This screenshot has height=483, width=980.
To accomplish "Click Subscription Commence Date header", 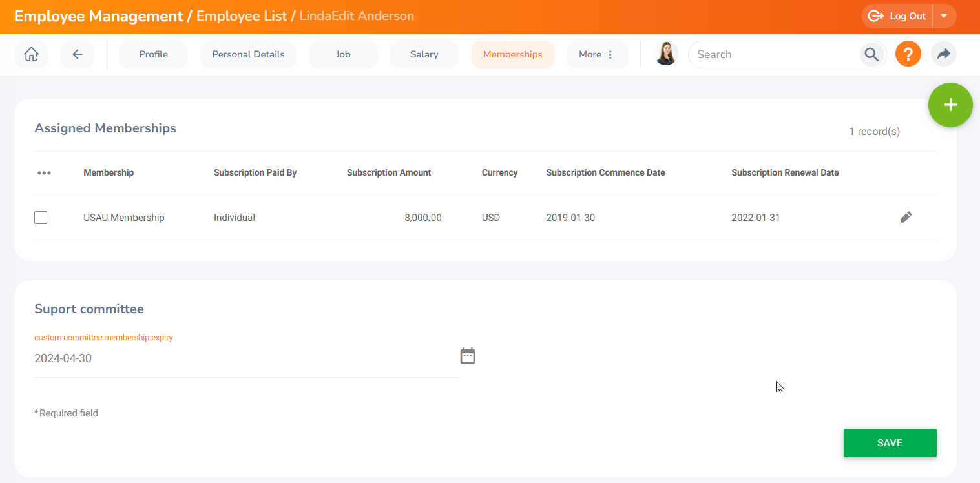I will (x=605, y=172).
